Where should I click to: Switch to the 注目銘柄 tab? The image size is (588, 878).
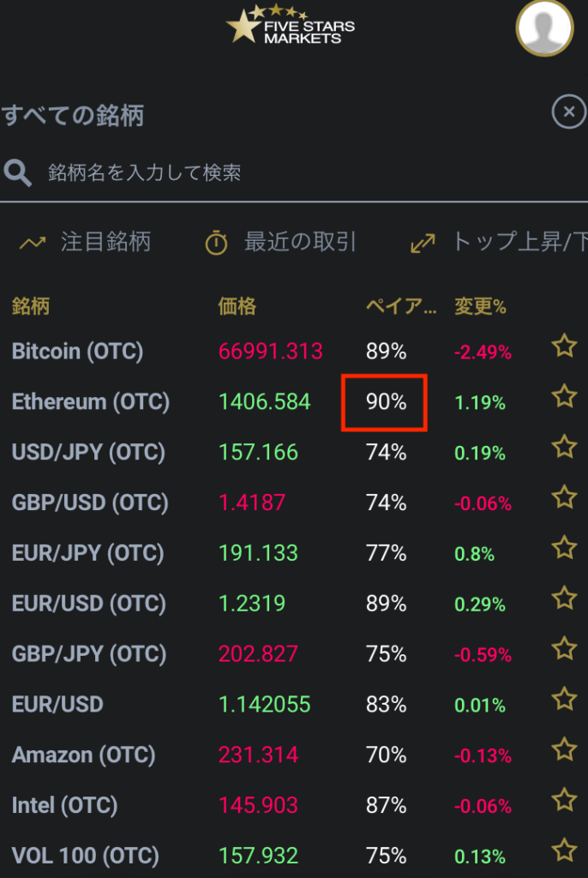click(x=85, y=243)
